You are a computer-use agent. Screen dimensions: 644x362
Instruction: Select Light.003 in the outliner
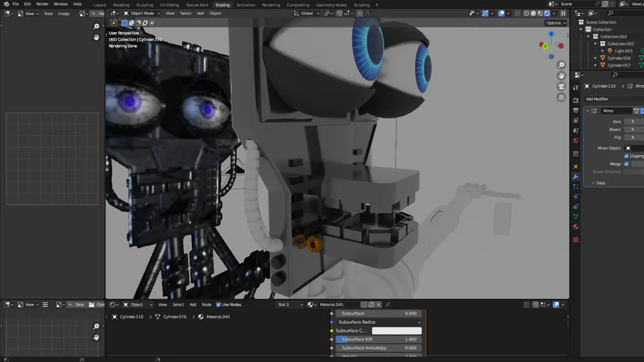pyautogui.click(x=623, y=51)
